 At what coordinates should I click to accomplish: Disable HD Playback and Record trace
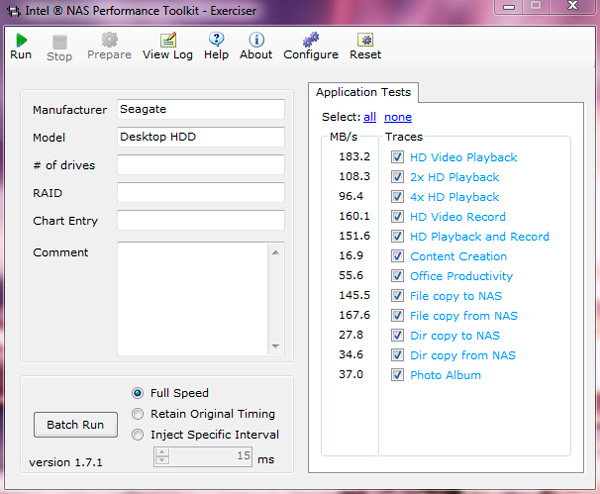click(397, 236)
